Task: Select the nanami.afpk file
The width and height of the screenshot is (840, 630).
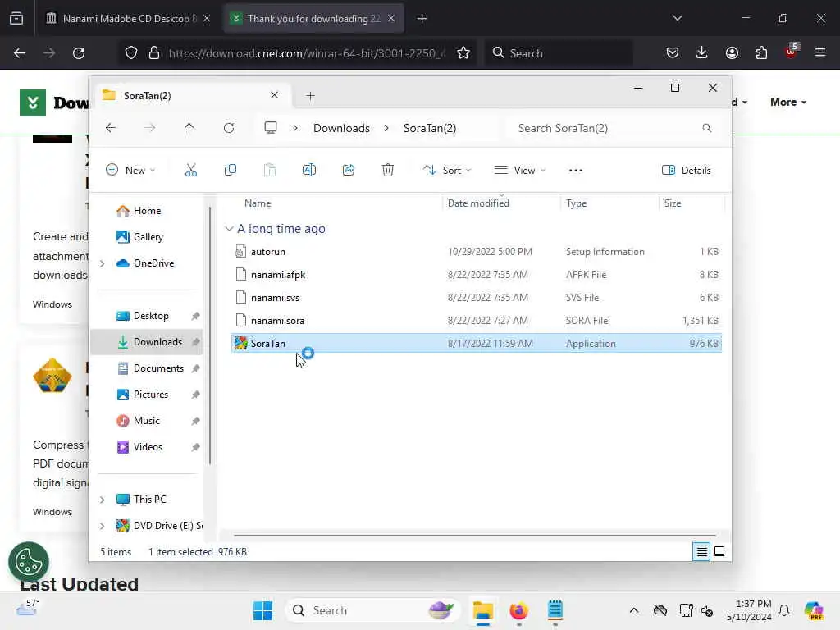Action: [x=477, y=275]
